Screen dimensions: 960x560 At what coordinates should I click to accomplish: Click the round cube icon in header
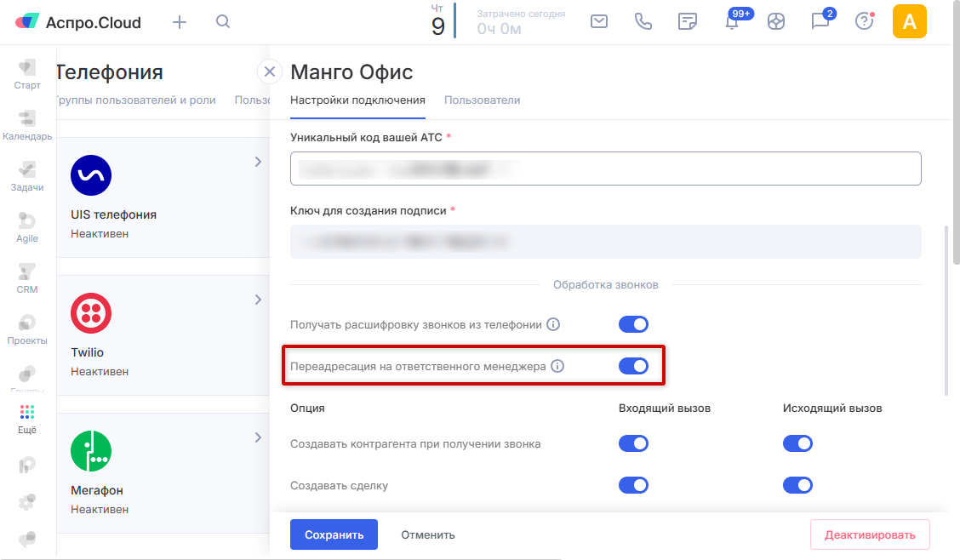click(x=775, y=22)
